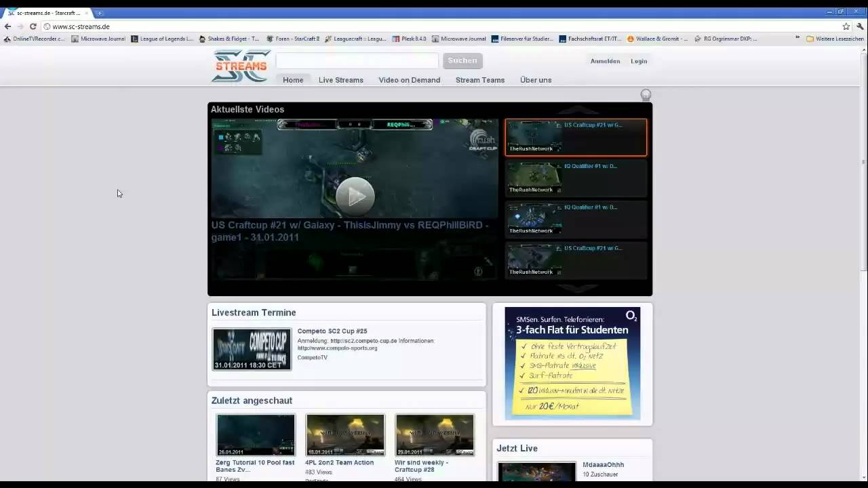The width and height of the screenshot is (868, 488).
Task: Click the Suchen search button
Action: pos(462,60)
